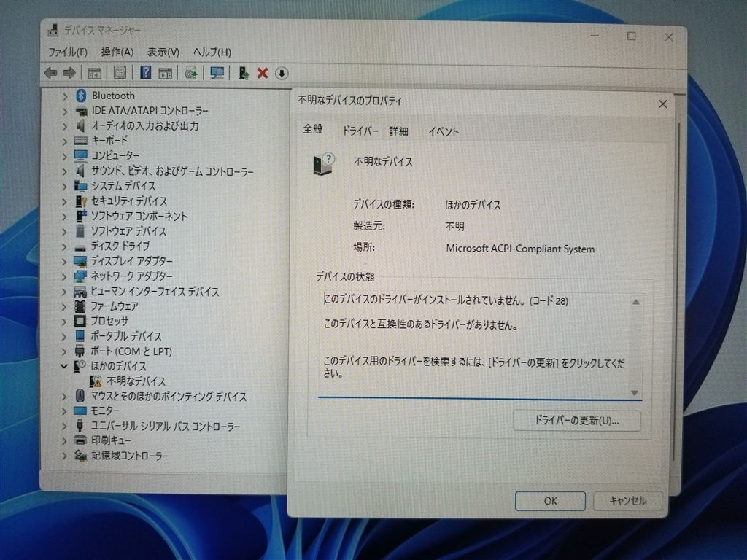
Task: Click OK in the properties dialog
Action: click(550, 501)
